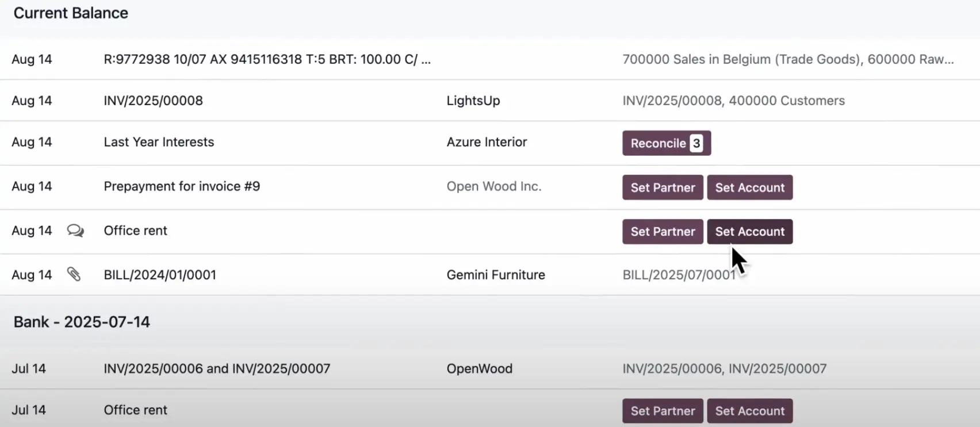Click Aug 14 date on R:9772938 row
The image size is (980, 427).
click(32, 59)
